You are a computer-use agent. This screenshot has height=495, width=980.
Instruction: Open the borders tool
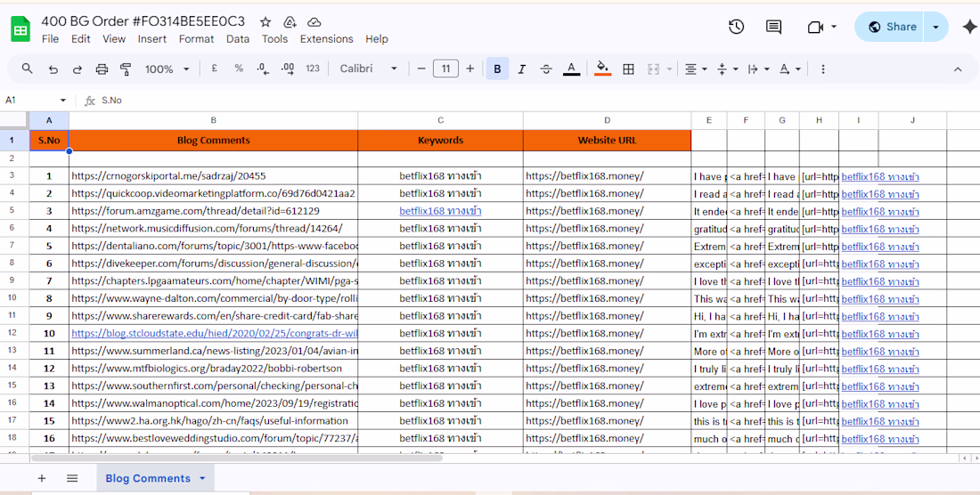pyautogui.click(x=629, y=69)
